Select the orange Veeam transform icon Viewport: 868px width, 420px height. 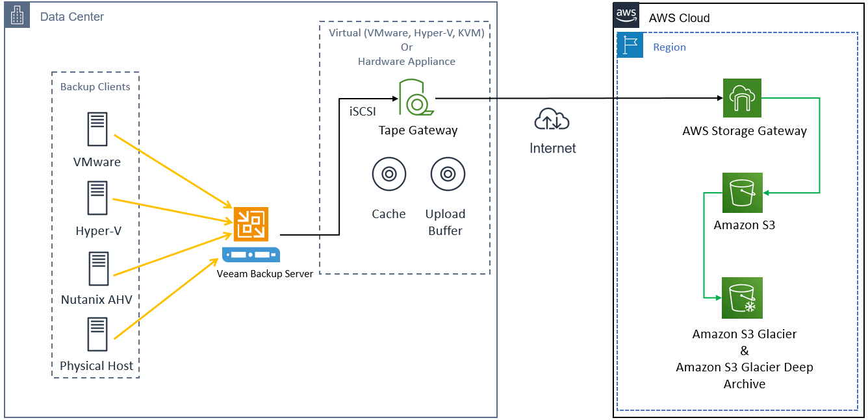[251, 225]
